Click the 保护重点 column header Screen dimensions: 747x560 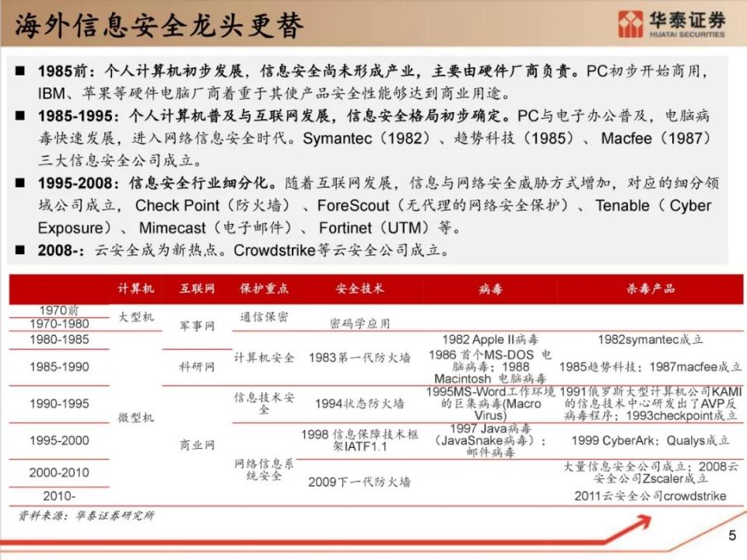(x=264, y=289)
